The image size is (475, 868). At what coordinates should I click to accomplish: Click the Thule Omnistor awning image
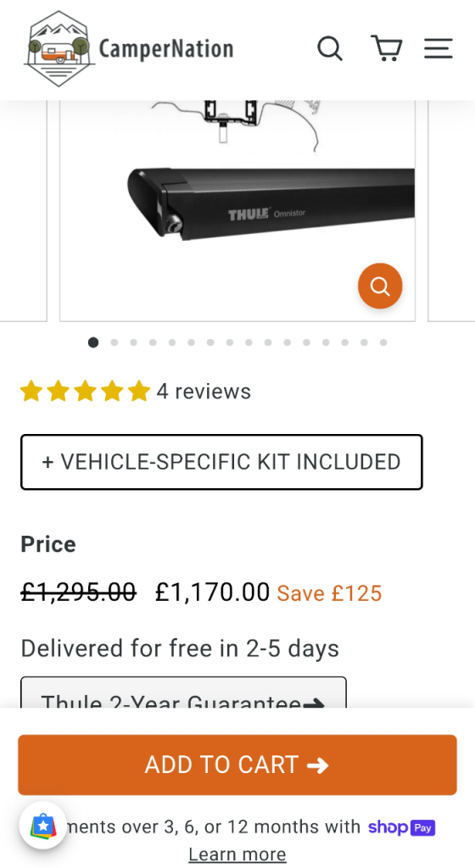click(237, 210)
